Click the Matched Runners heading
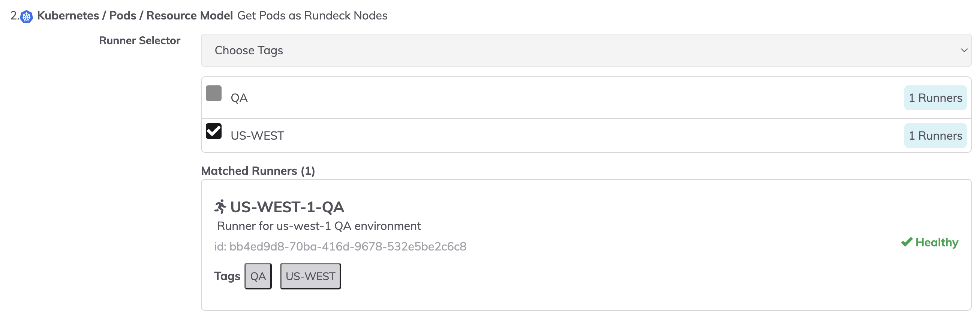 (258, 170)
